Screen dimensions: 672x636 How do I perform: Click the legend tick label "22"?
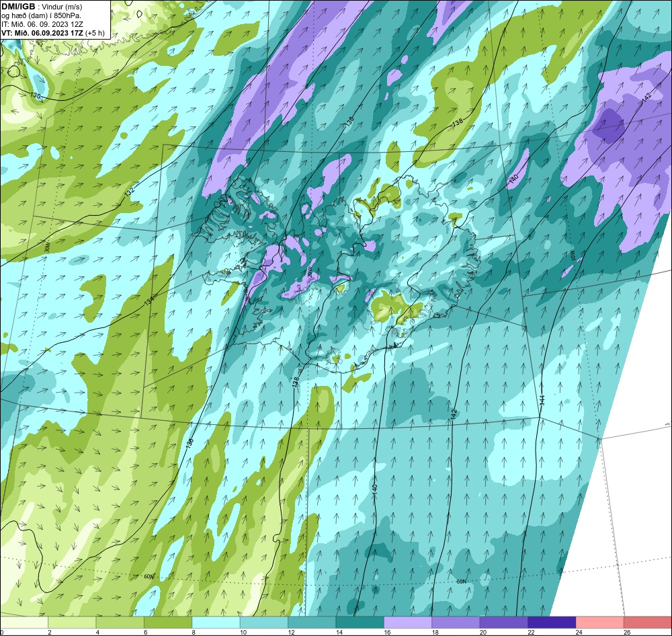(x=532, y=632)
